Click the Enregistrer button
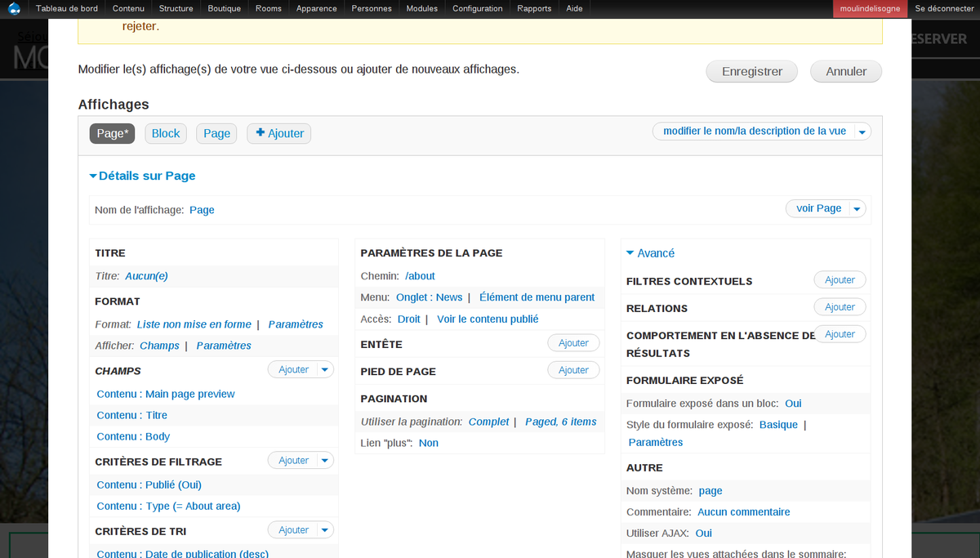This screenshot has width=980, height=558. click(752, 71)
